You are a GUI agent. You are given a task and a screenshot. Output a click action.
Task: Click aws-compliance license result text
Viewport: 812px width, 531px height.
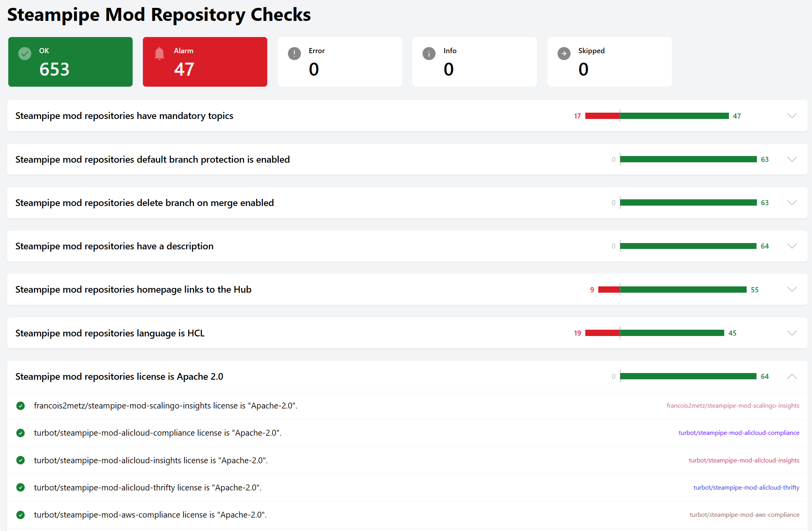[x=150, y=515]
